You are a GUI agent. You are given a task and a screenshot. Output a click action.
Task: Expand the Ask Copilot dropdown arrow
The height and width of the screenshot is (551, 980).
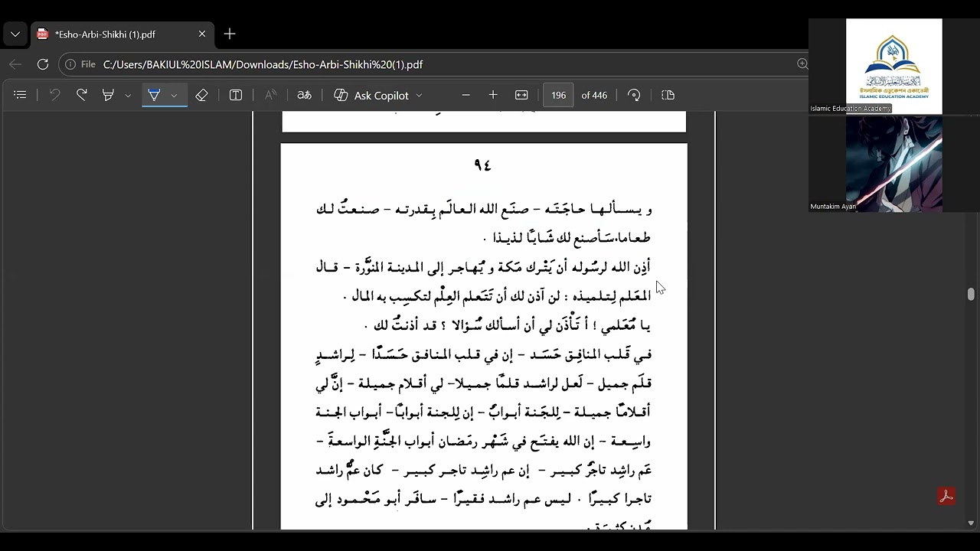coord(419,95)
